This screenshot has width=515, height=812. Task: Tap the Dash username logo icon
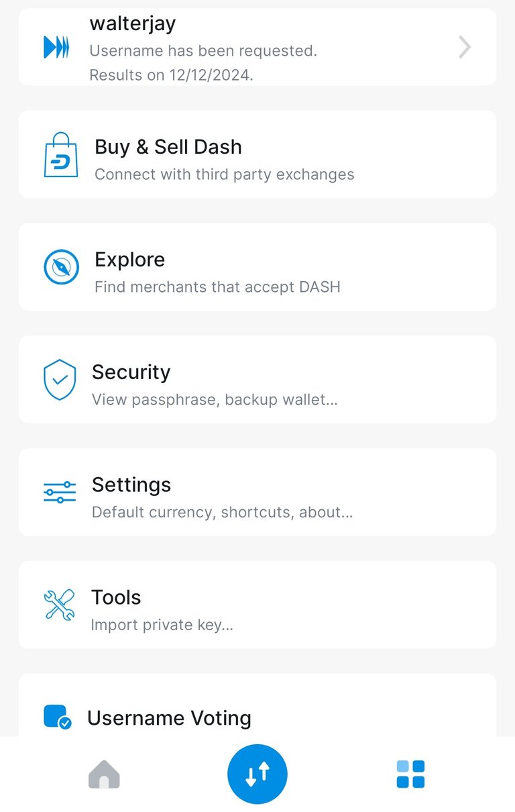56,47
